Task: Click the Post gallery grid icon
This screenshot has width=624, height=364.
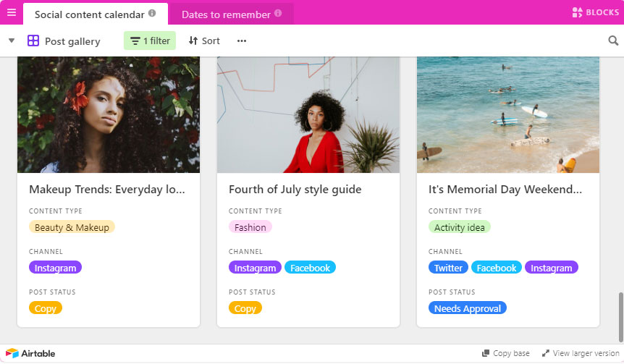Action: tap(33, 41)
